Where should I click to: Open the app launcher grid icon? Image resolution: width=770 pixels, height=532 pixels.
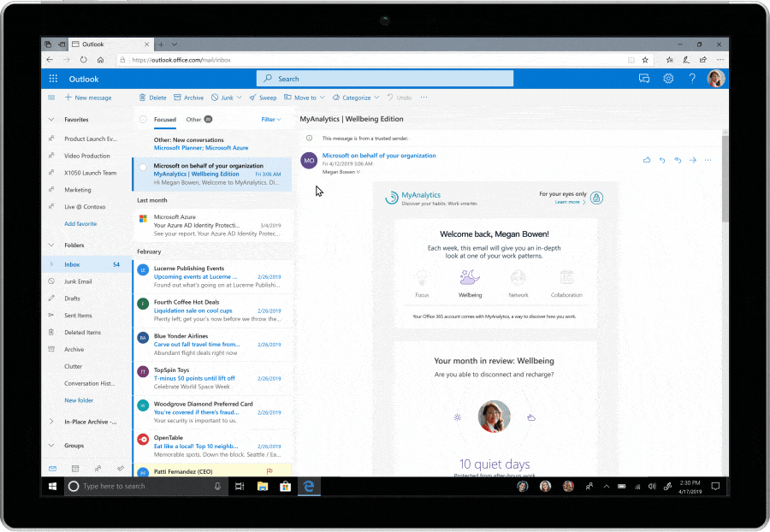point(52,78)
